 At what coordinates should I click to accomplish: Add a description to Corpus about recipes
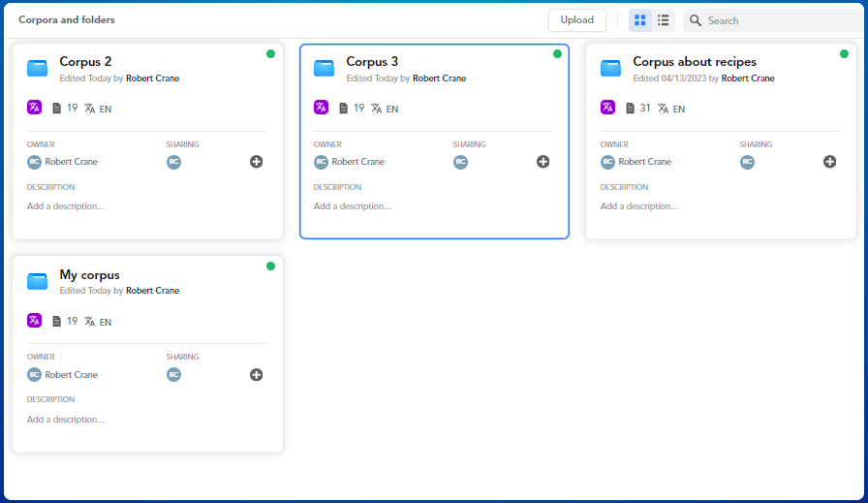pos(639,206)
